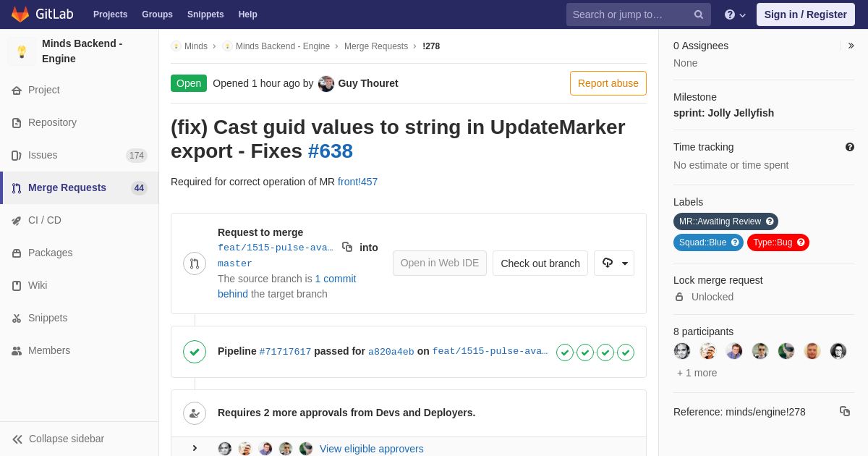Collapse the left sidebar

[x=80, y=439]
